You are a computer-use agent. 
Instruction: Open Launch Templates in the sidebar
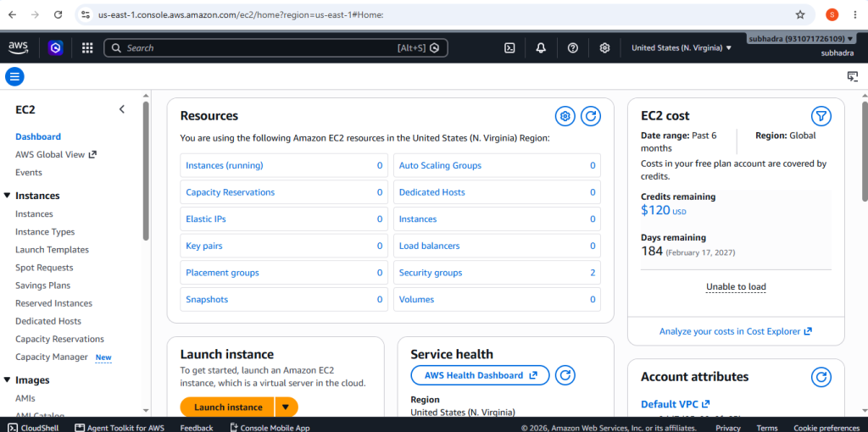(x=52, y=250)
